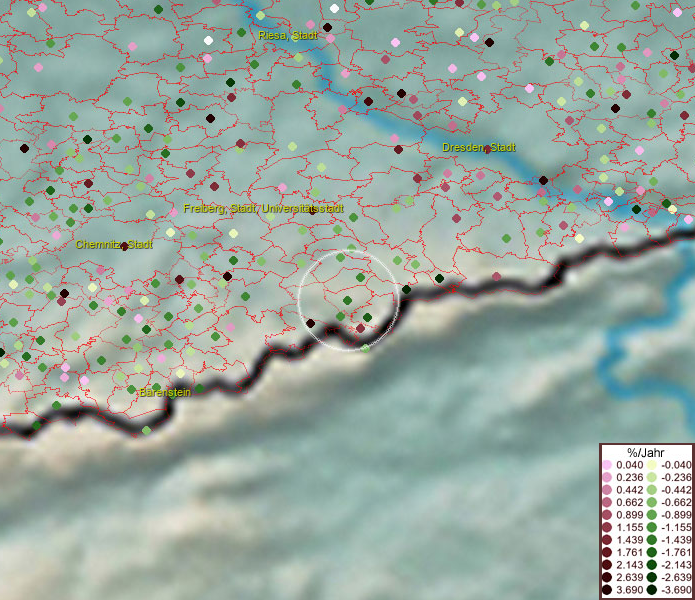The height and width of the screenshot is (600, 695).
Task: Click the 1.761 legend value text
Action: click(630, 553)
